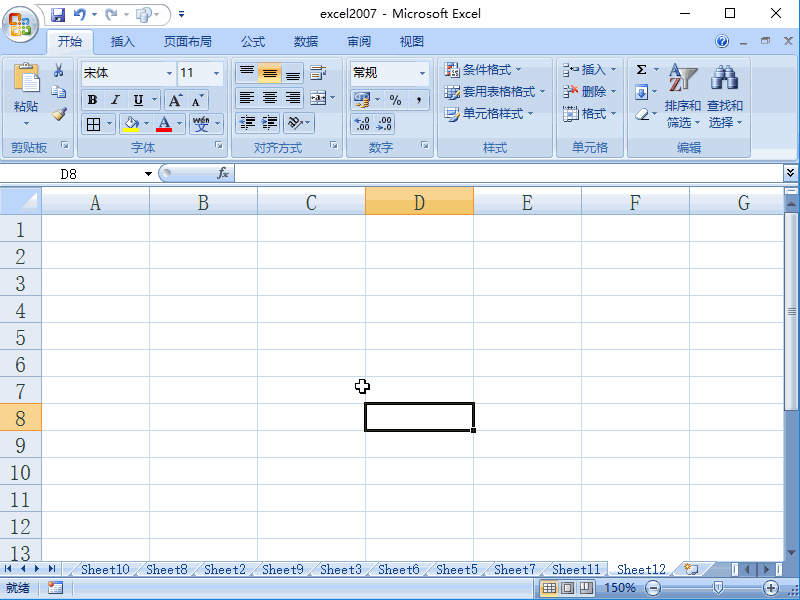Image resolution: width=800 pixels, height=600 pixels.
Task: Toggle italic formatting
Action: click(x=115, y=100)
